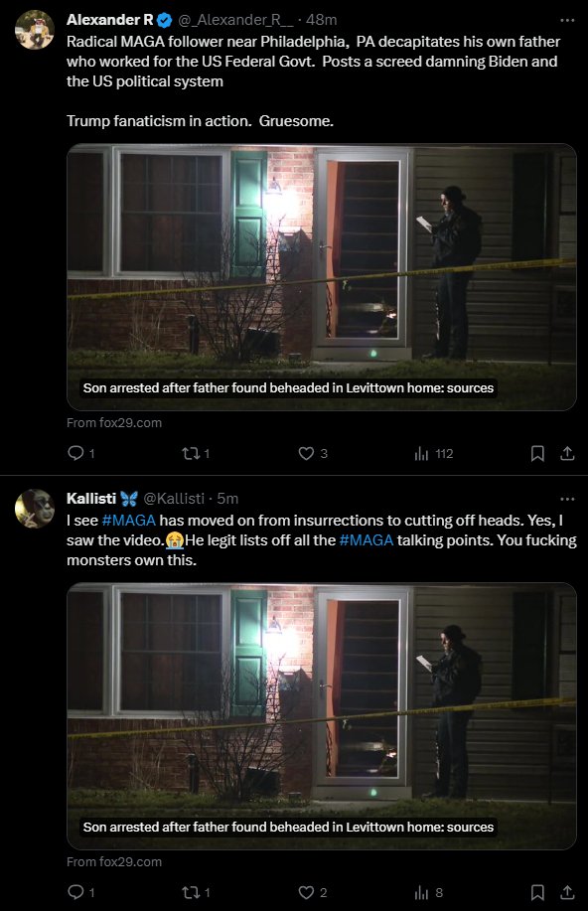
Task: Reply to Kallisti's tweet
Action: [76, 892]
